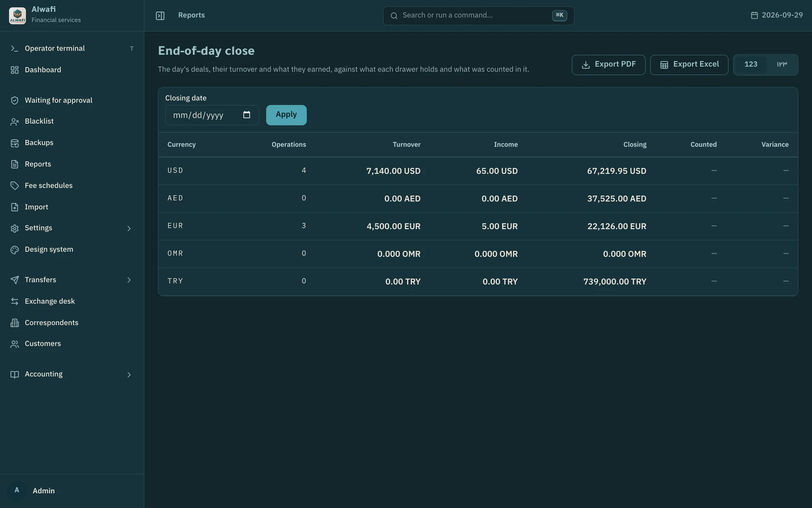This screenshot has height=508, width=812.
Task: Select the TRY currency row label
Action: [x=175, y=281]
